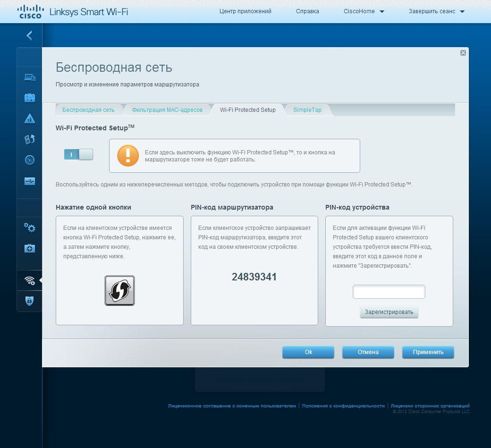Open Центр приложений menu item
The width and height of the screenshot is (491, 448).
[245, 11]
